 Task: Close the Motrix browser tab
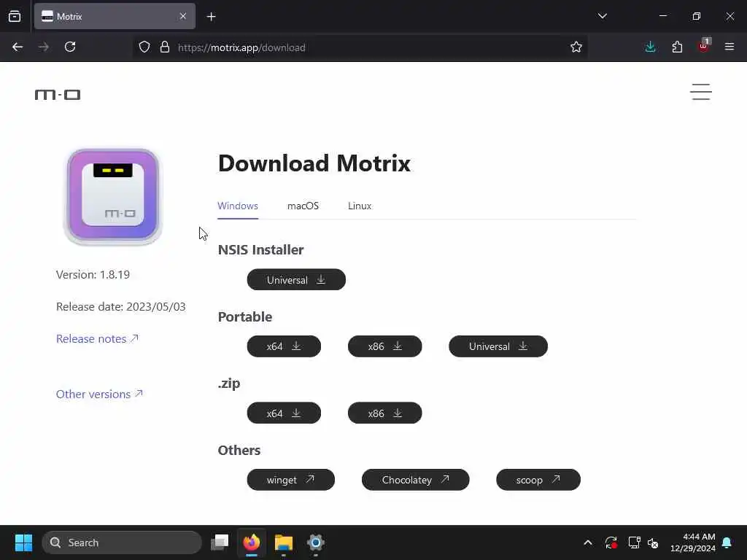(183, 16)
